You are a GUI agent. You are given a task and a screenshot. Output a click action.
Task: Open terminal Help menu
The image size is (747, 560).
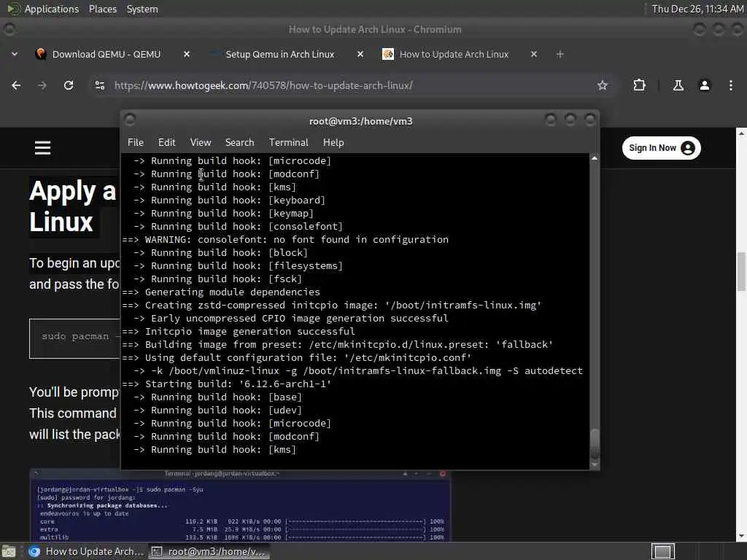coord(333,142)
